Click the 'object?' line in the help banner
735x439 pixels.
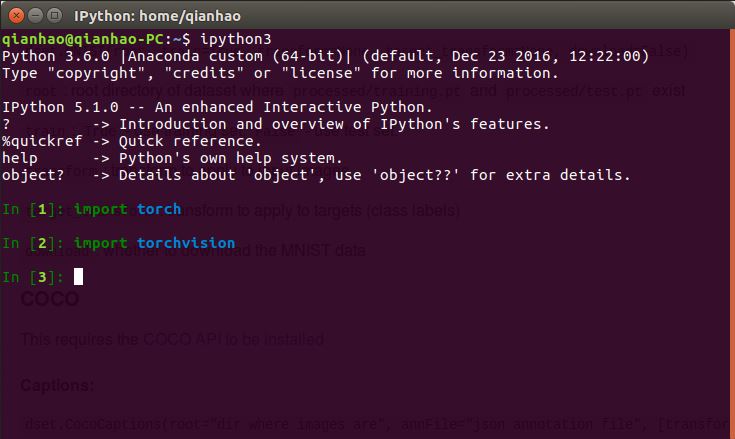pyautogui.click(x=31, y=175)
